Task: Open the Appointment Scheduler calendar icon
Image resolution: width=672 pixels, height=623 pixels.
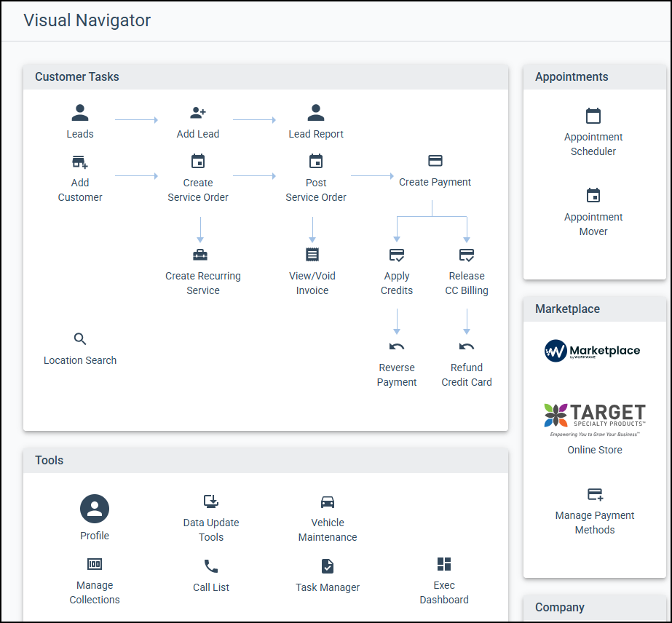Action: [593, 116]
